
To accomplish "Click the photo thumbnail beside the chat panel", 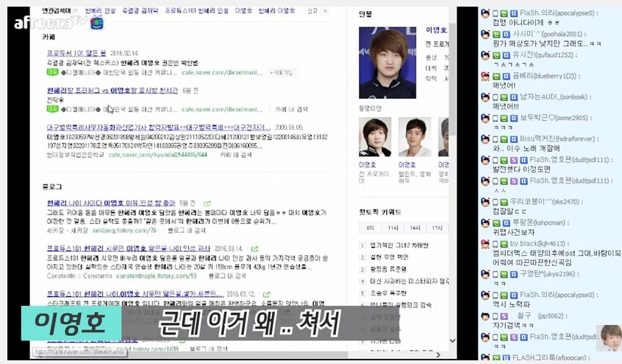I will 609,338.
